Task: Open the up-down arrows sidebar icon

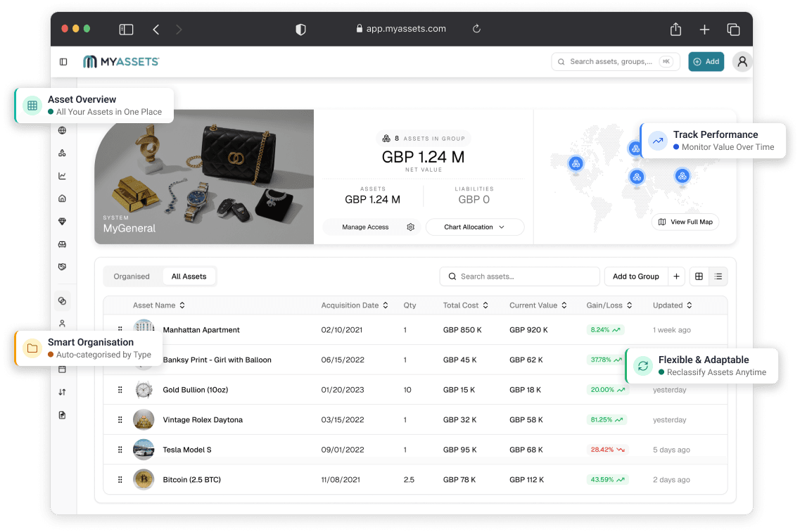Action: point(62,392)
